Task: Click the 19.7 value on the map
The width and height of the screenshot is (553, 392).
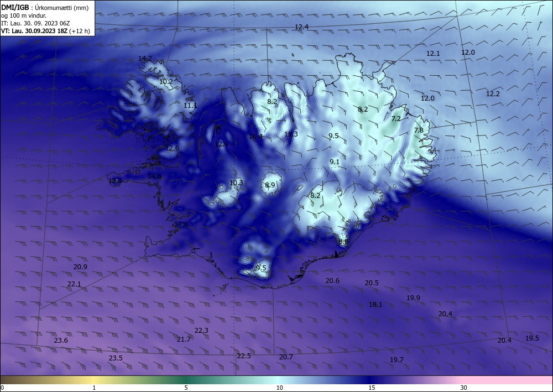Action: click(x=397, y=359)
